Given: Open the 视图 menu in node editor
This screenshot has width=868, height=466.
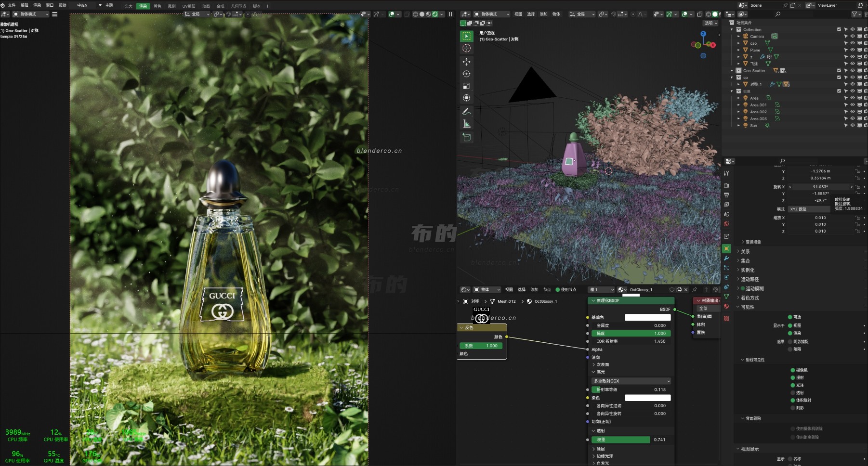Looking at the screenshot, I should click(509, 290).
